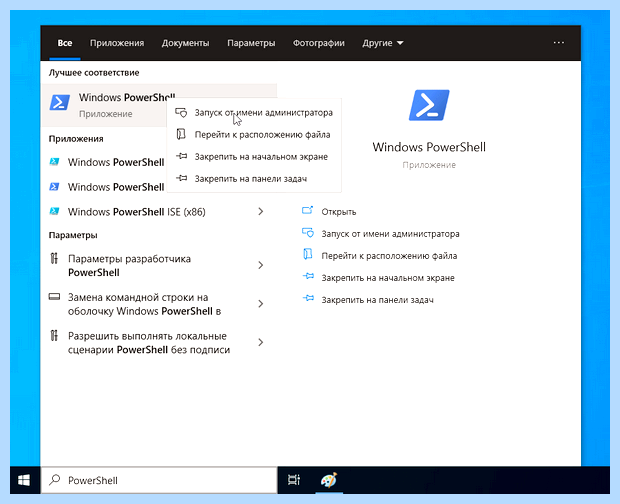Choose Закрепить на панели задач in context menu
Screen dimensions: 620x504
click(x=254, y=179)
